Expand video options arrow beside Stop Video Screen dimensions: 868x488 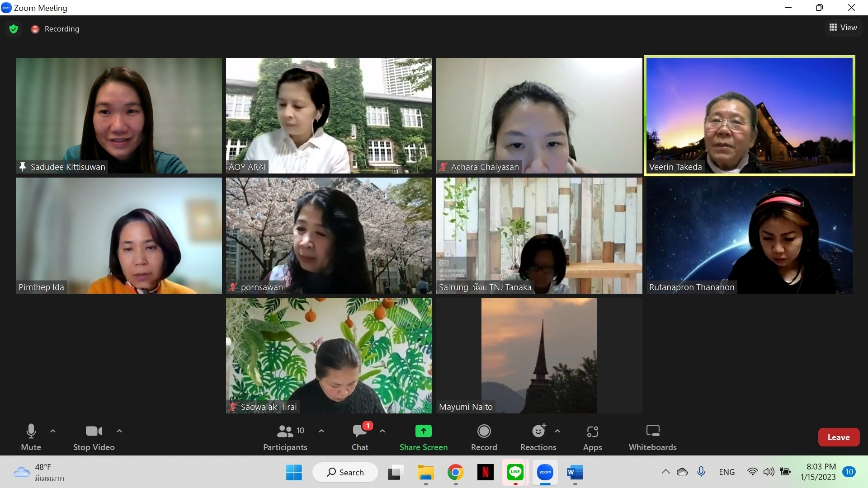[119, 431]
